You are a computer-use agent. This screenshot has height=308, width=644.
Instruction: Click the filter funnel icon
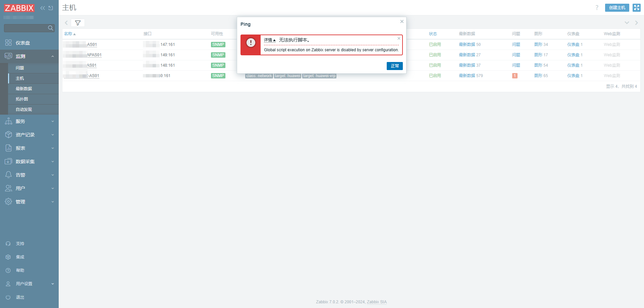(x=78, y=23)
